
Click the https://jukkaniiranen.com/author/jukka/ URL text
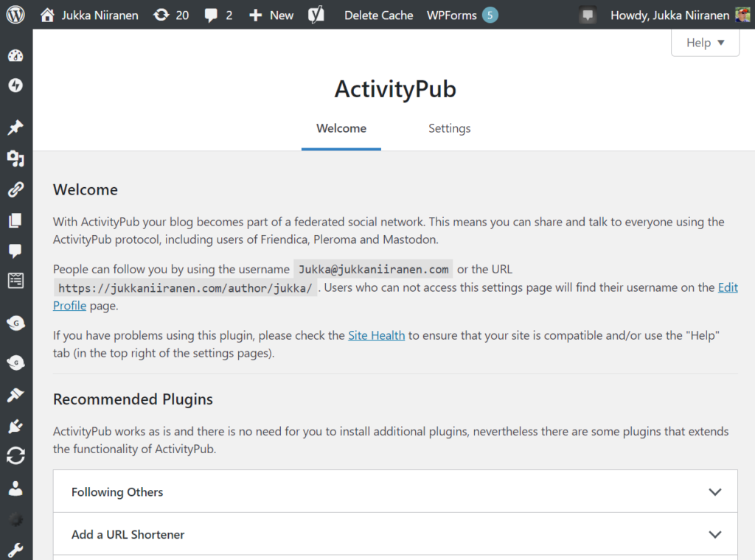[185, 288]
